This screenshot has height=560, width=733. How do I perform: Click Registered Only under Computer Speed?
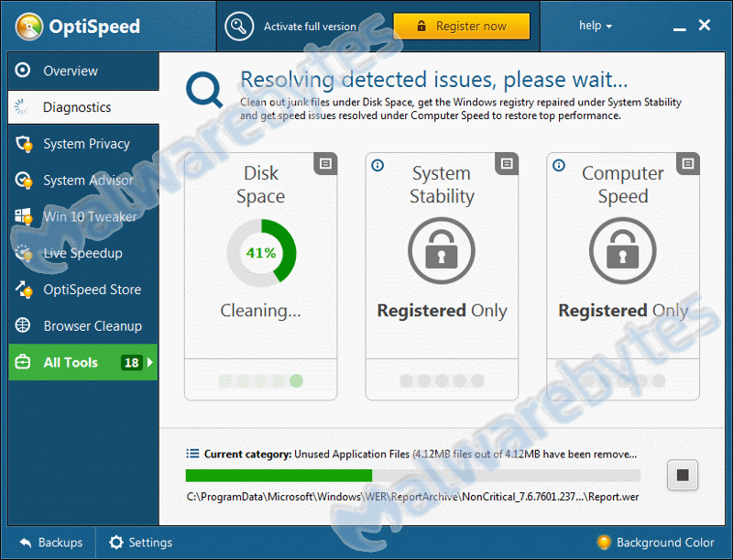[623, 311]
